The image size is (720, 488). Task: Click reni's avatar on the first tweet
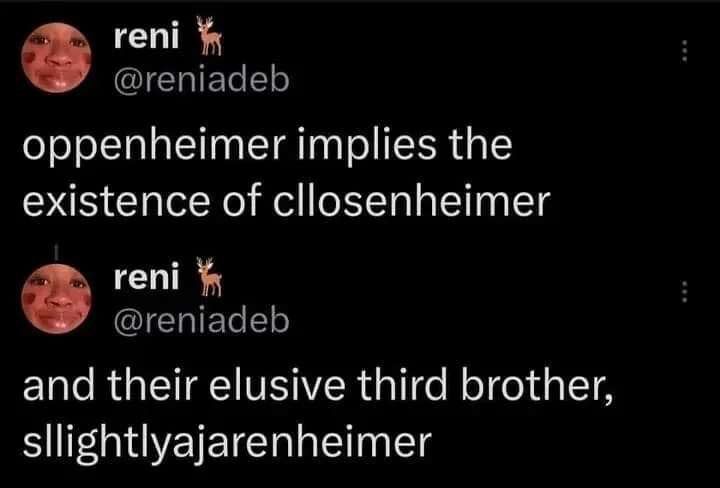pyautogui.click(x=56, y=58)
